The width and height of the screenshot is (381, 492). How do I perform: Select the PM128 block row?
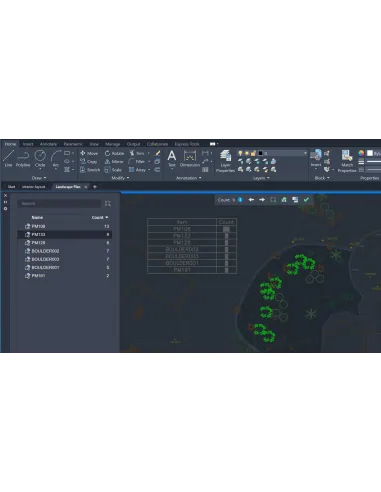(x=65, y=243)
